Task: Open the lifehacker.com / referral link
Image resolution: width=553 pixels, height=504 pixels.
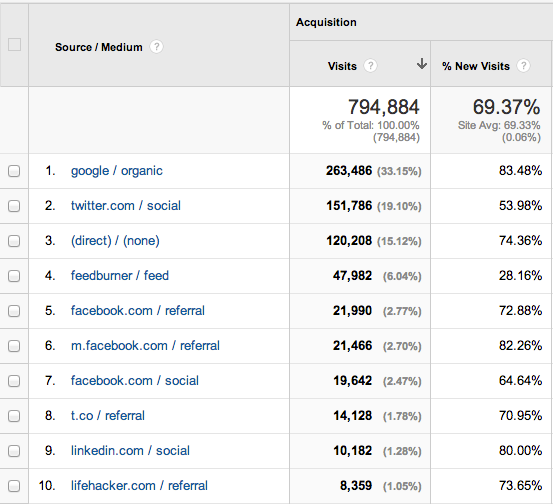Action: (139, 486)
